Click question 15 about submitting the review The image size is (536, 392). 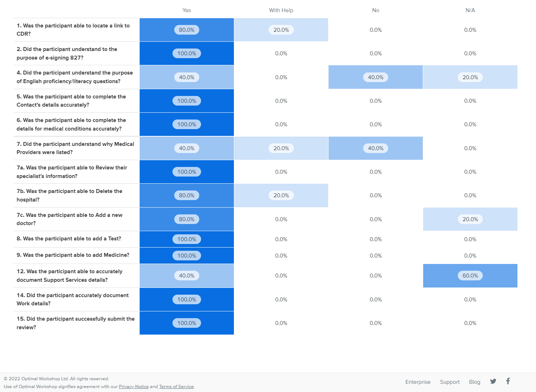[75, 323]
